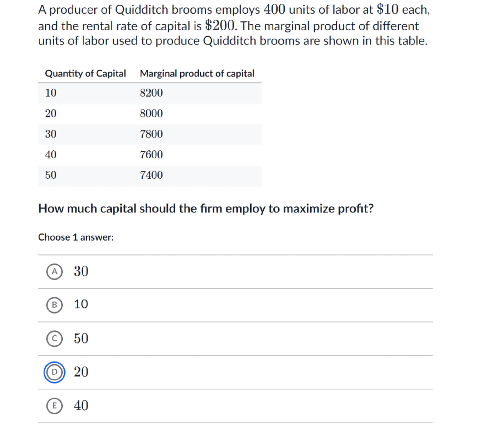This screenshot has height=448, width=487.
Task: Choose the answer text 20 beside option D
Action: pyautogui.click(x=81, y=372)
